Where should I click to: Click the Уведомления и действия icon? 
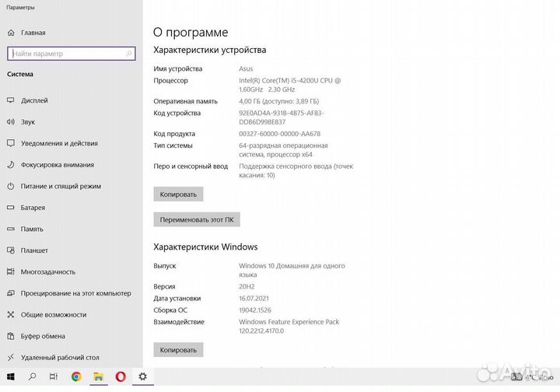[x=11, y=143]
